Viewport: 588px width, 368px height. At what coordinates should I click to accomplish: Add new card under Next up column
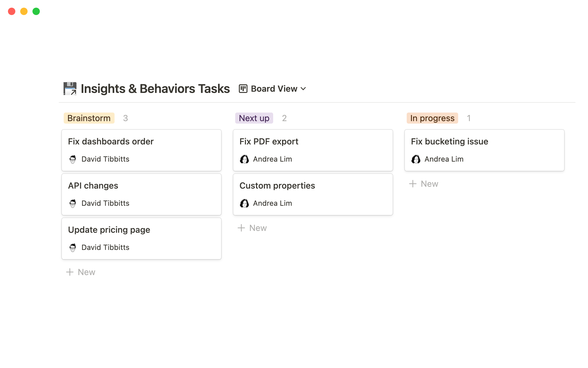[x=252, y=228]
